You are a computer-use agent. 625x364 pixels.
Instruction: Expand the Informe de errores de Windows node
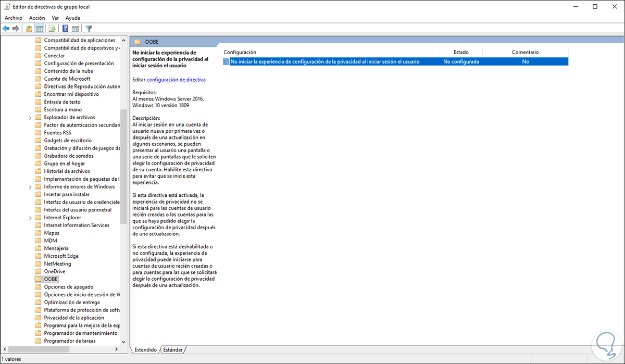30,187
